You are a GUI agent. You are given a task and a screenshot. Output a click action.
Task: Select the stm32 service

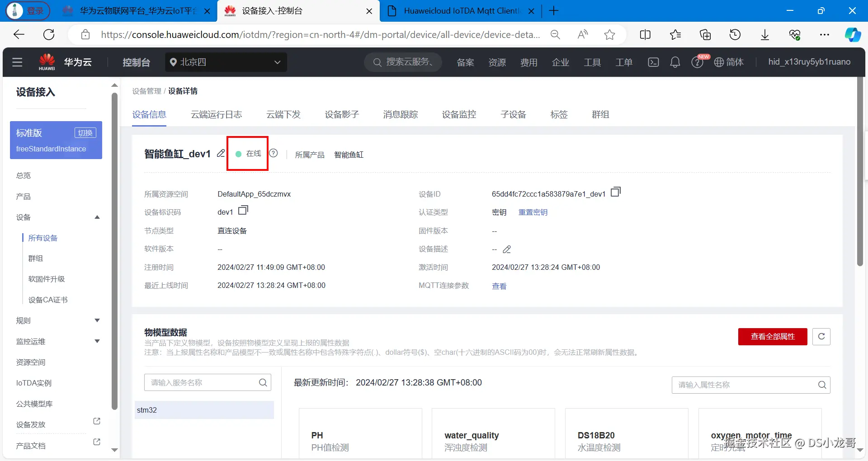(x=204, y=410)
